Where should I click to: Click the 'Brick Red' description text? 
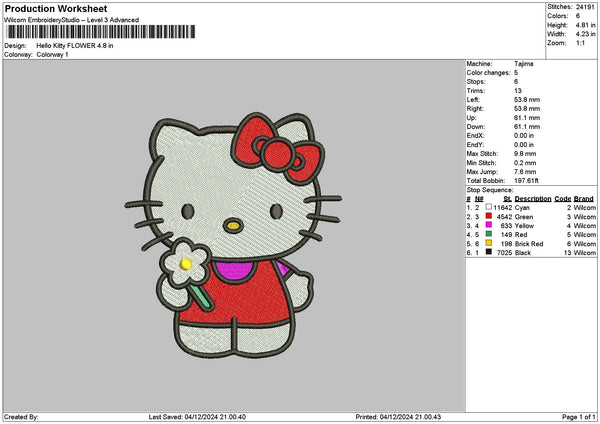[x=529, y=244]
